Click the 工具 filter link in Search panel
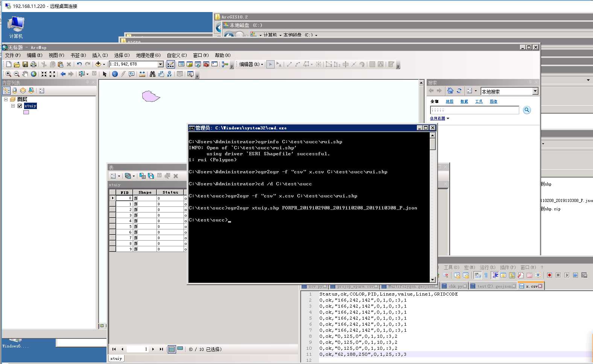593x364 pixels. point(479,102)
